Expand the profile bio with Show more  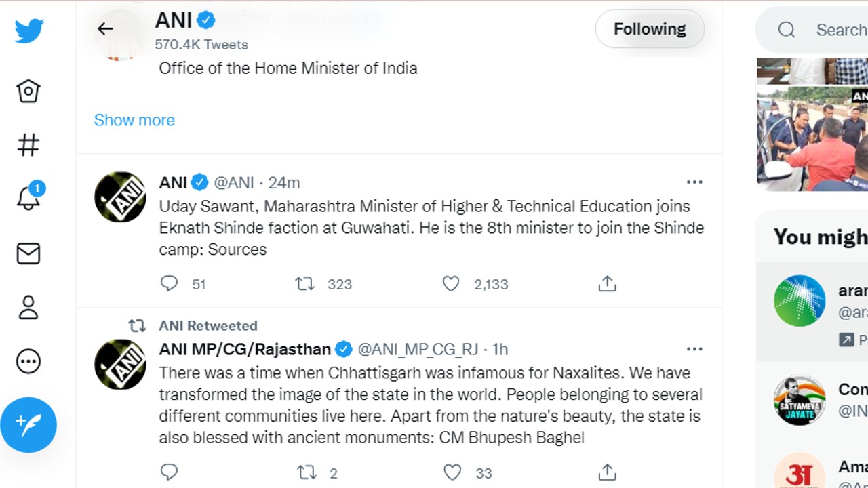click(x=134, y=120)
